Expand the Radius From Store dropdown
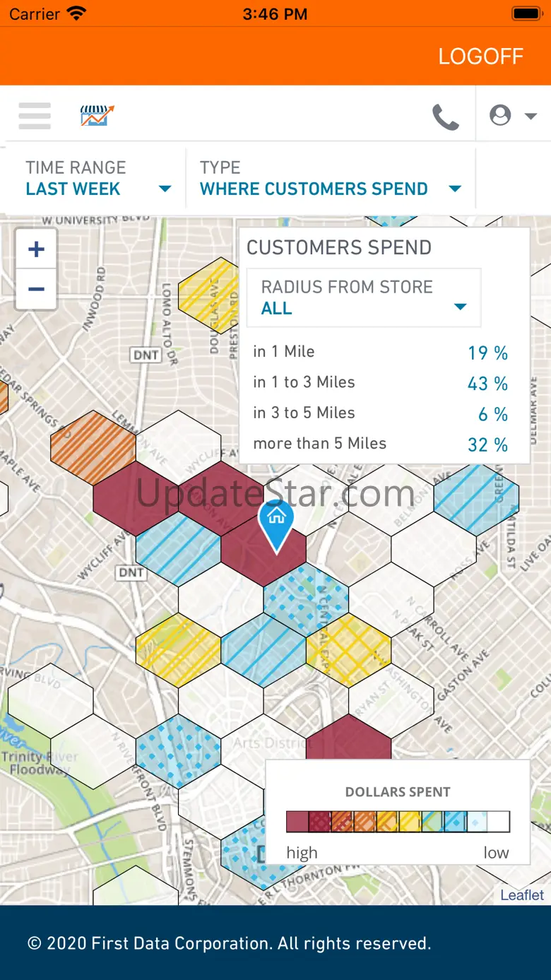Viewport: 551px width, 980px height. coord(364,297)
